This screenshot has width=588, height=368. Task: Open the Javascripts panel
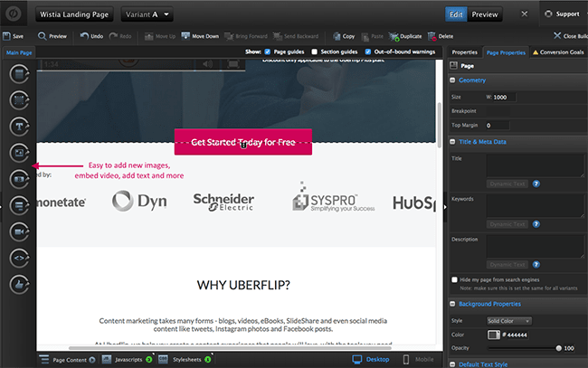tap(128, 359)
